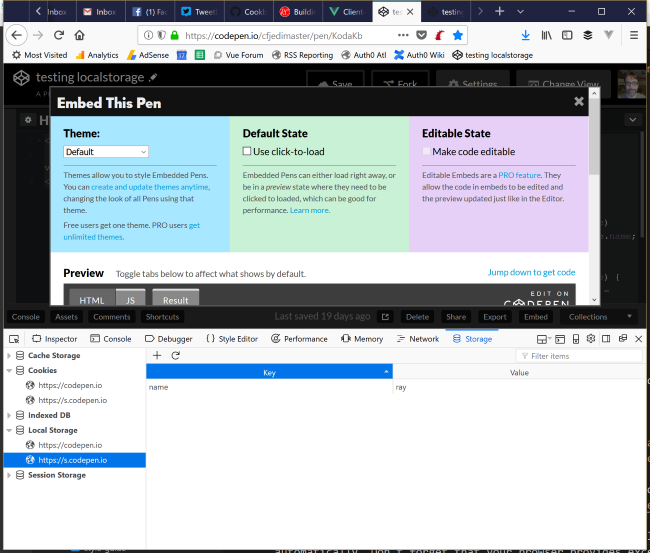Follow the Jump down to get code link
Image resolution: width=650 pixels, height=553 pixels.
531,272
